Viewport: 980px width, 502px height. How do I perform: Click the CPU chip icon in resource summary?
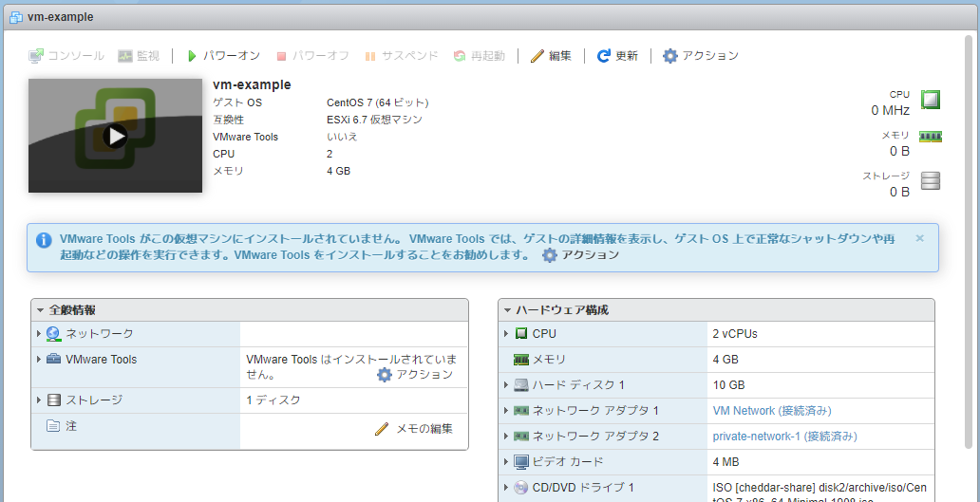click(x=931, y=100)
